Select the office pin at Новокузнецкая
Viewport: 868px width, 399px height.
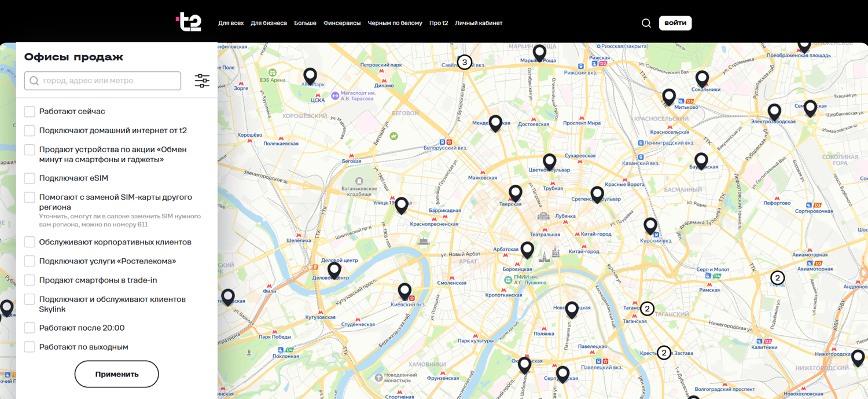coord(572,310)
